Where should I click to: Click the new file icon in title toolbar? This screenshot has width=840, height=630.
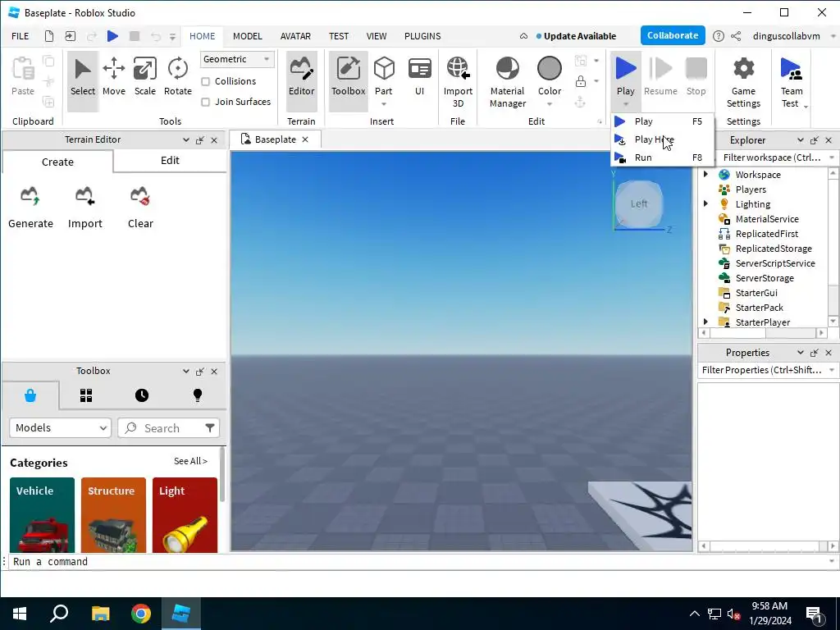[48, 36]
